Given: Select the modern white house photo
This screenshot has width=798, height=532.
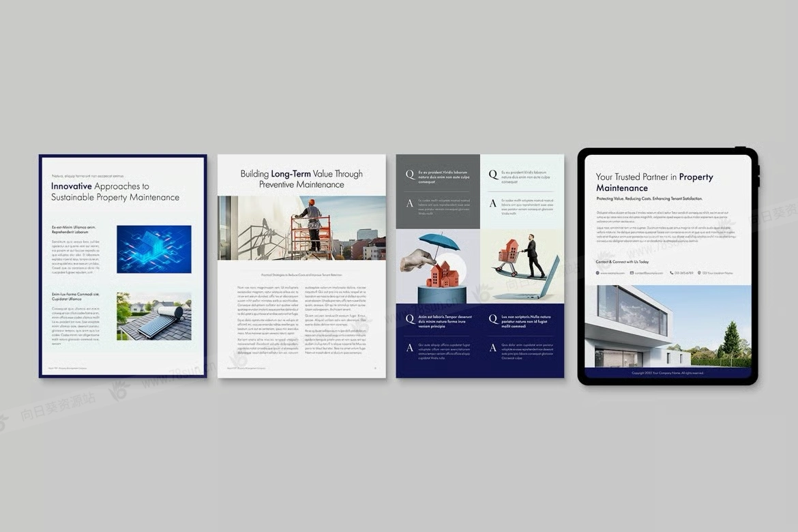Looking at the screenshot, I should coord(668,326).
